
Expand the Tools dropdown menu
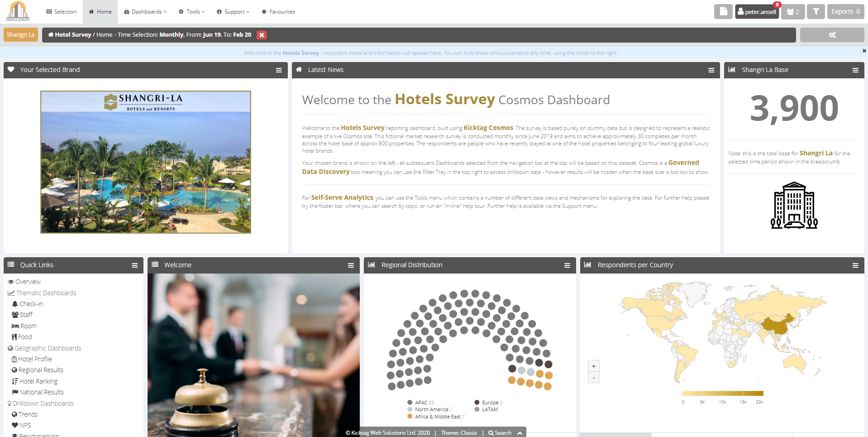(192, 12)
